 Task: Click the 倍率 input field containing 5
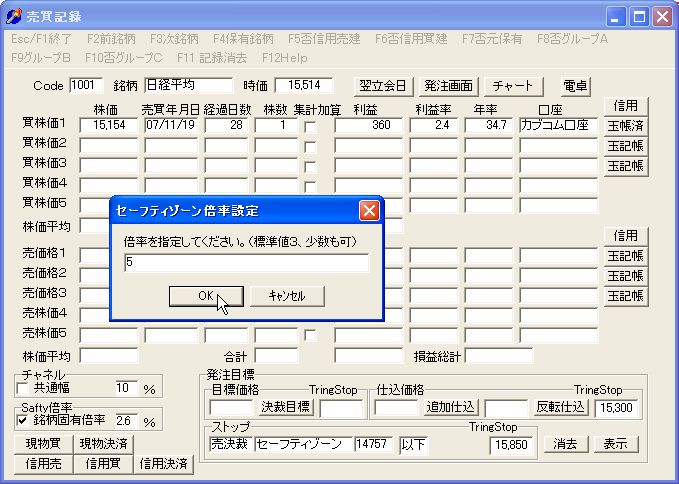(x=246, y=263)
